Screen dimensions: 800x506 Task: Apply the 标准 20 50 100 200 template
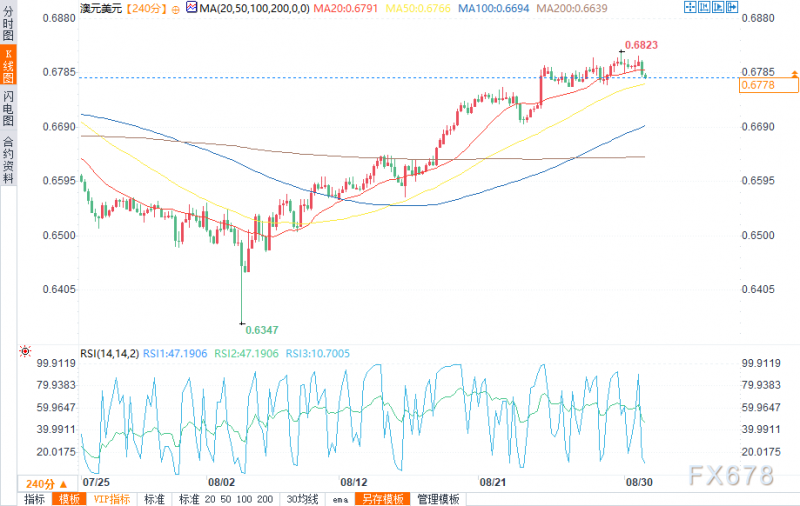[226, 499]
